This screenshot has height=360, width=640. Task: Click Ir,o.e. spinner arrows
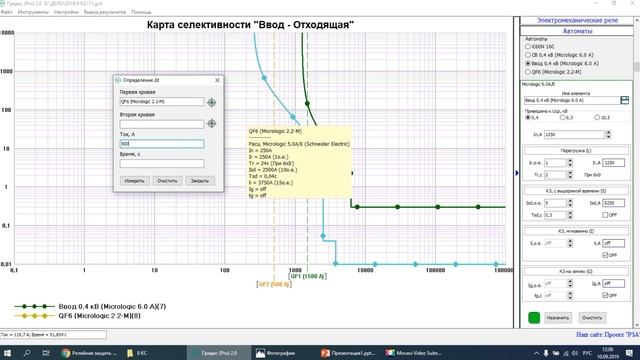click(x=570, y=162)
